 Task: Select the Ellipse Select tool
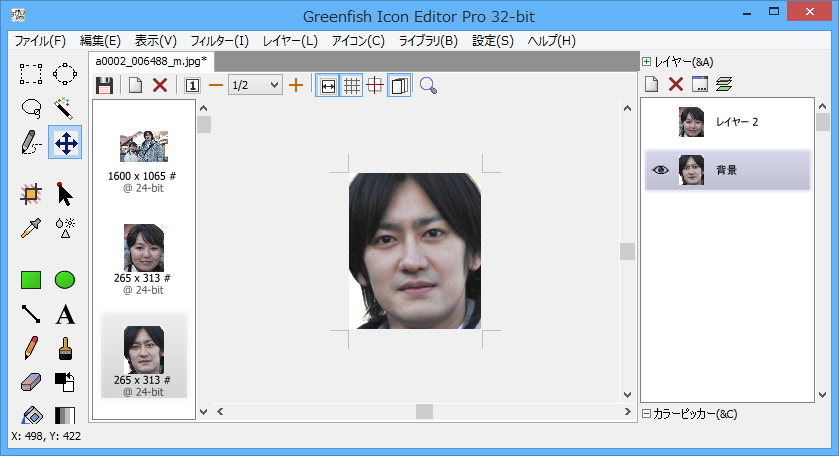(x=65, y=74)
